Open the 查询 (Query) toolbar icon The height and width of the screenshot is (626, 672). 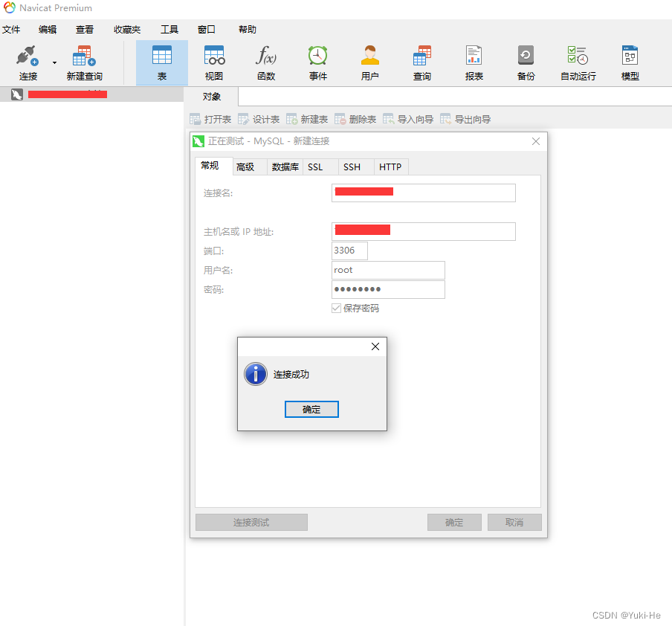422,62
